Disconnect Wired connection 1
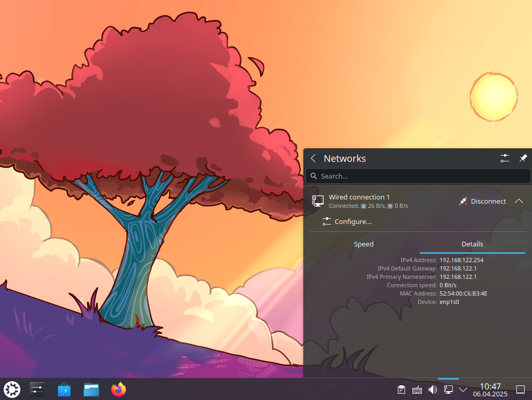532x400 pixels. pos(482,201)
